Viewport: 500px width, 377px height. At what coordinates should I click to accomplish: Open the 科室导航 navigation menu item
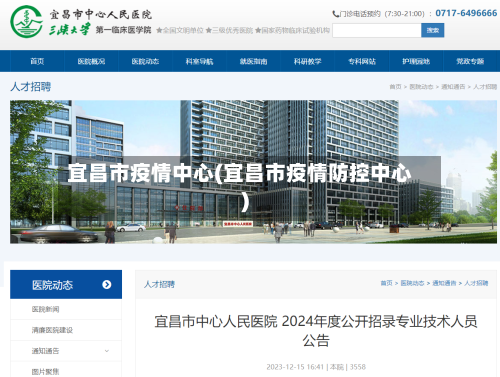click(x=199, y=61)
